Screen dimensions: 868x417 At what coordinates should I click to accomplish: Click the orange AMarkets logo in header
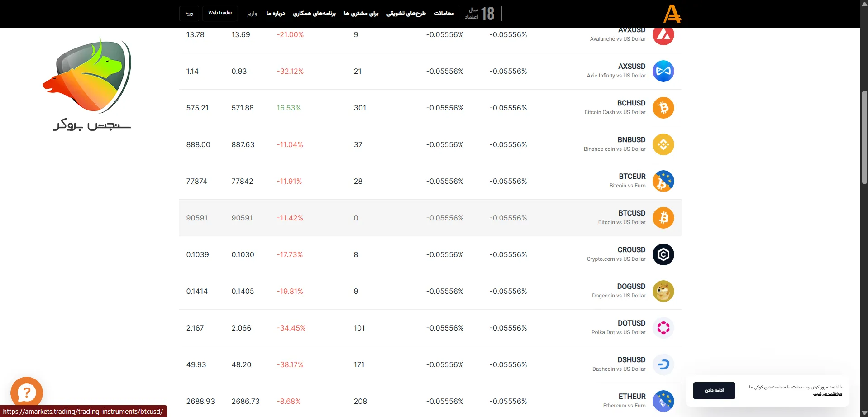point(672,14)
